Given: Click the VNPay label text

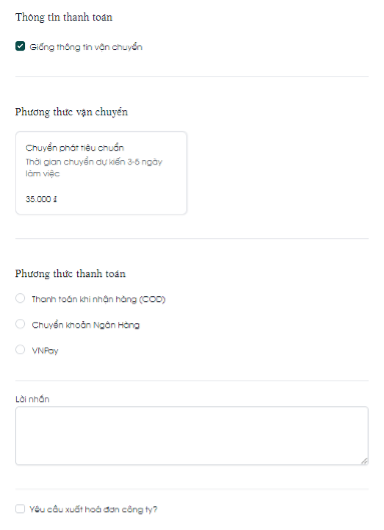Looking at the screenshot, I should (x=45, y=351).
